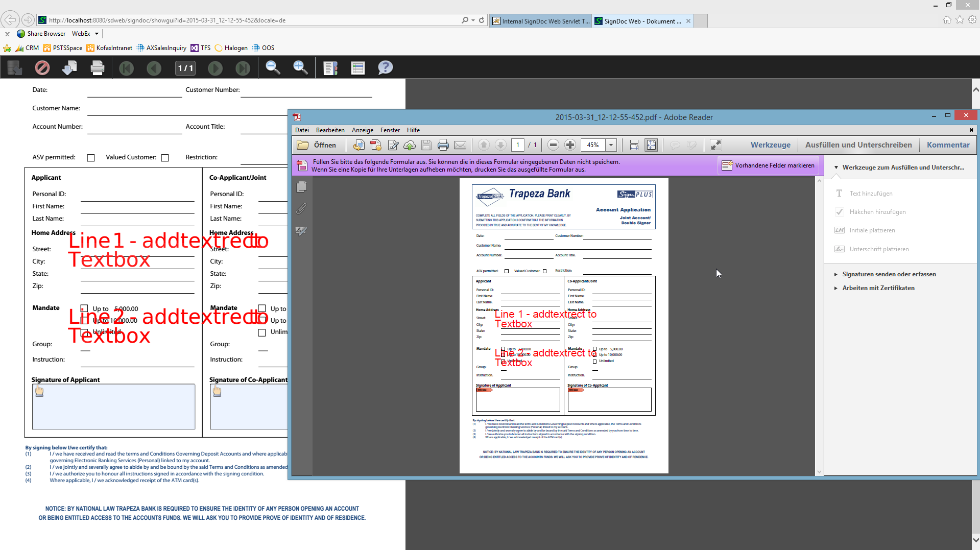Image resolution: width=980 pixels, height=550 pixels.
Task: Open signatures panel icon in Adobe Reader sidebar
Action: pyautogui.click(x=302, y=231)
